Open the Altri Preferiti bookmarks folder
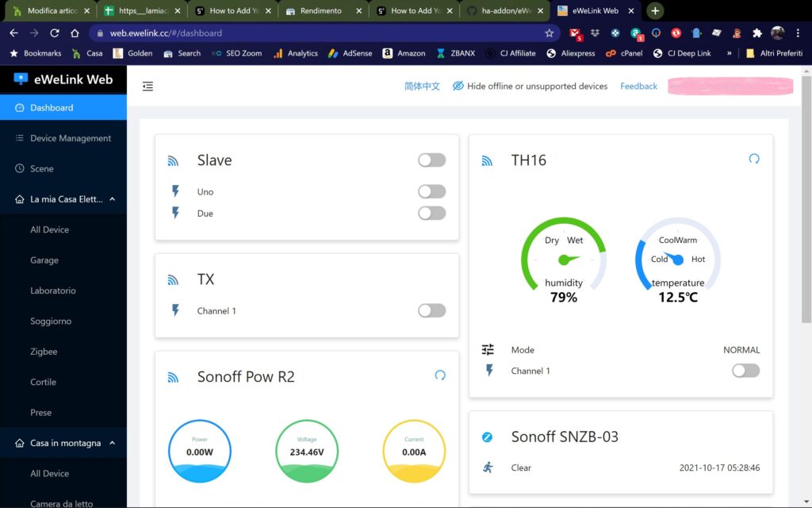 [774, 53]
